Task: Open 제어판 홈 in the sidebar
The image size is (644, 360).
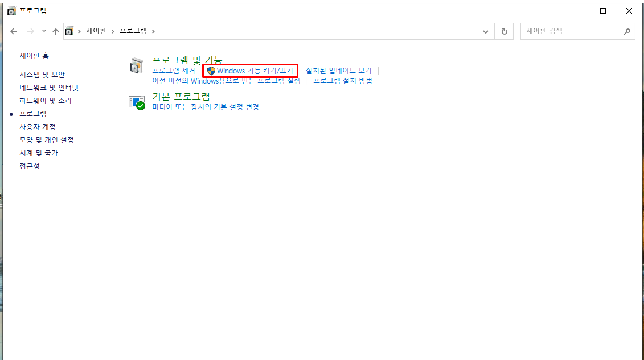Action: point(34,56)
